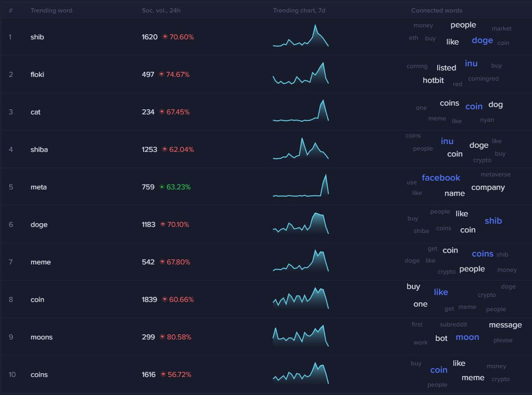The width and height of the screenshot is (532, 395).
Task: Open the floki trending word
Action: [37, 75]
